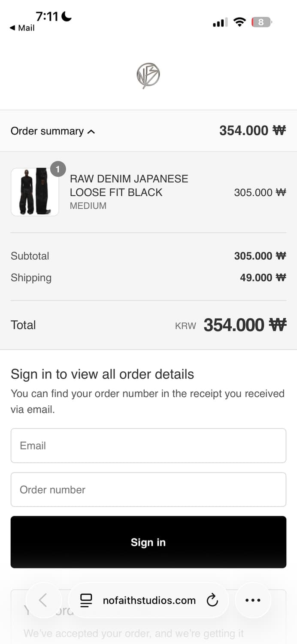Open the product thumbnail image
The height and width of the screenshot is (644, 297).
tap(34, 192)
